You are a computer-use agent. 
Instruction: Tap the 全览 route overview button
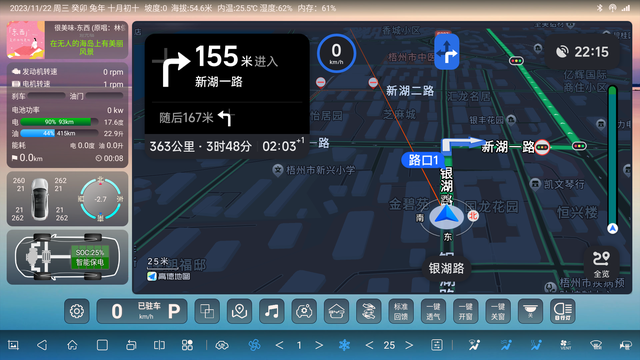601,264
